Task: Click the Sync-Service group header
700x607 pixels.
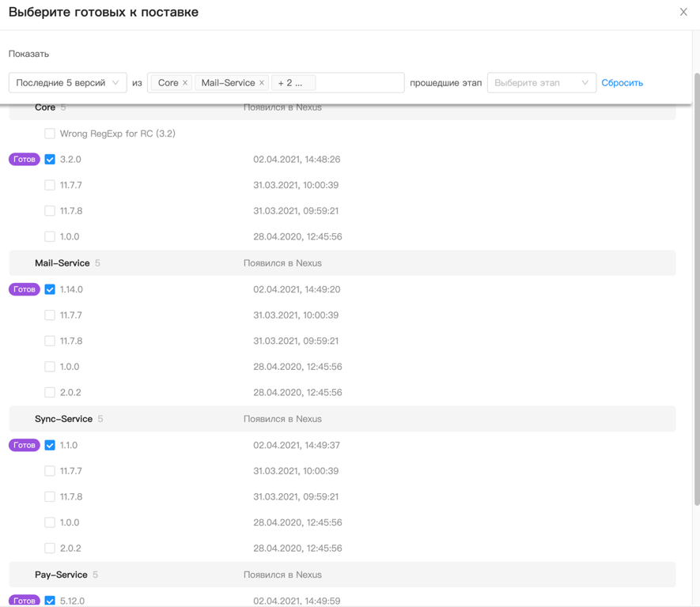Action: point(63,419)
